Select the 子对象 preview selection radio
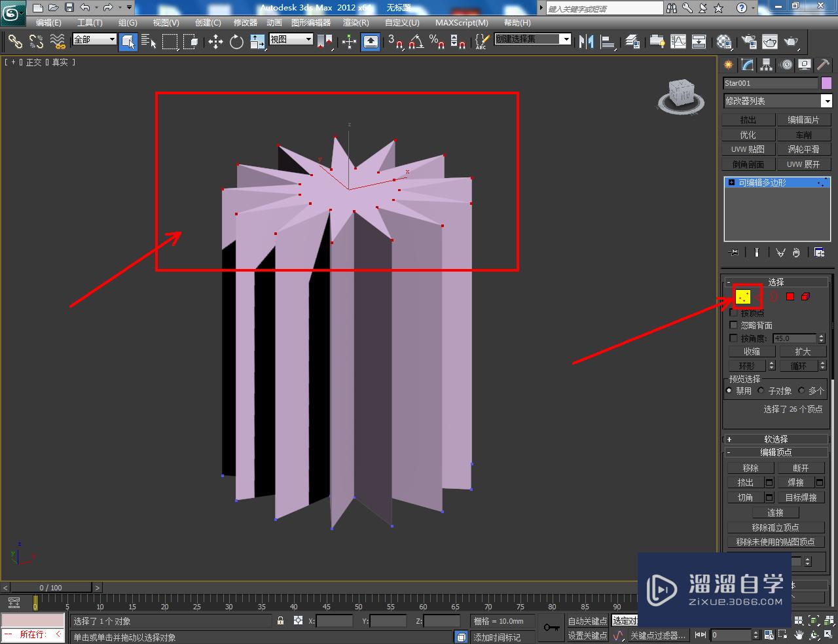The image size is (838, 644). pos(761,391)
